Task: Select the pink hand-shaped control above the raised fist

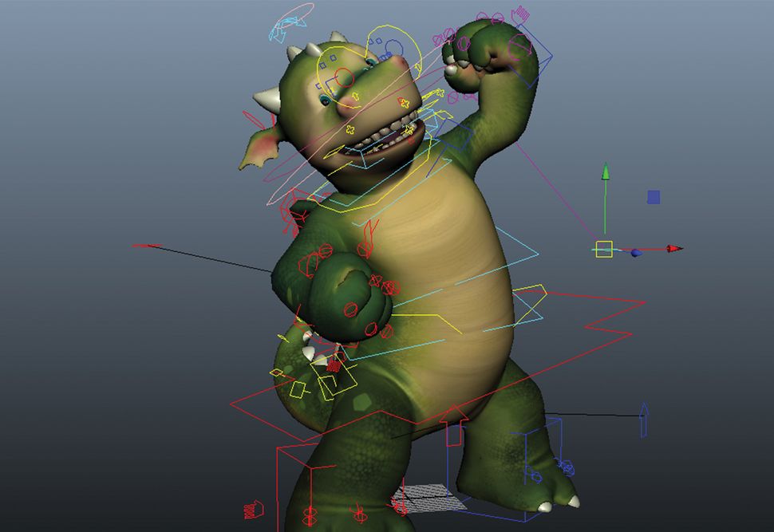Action: click(520, 14)
